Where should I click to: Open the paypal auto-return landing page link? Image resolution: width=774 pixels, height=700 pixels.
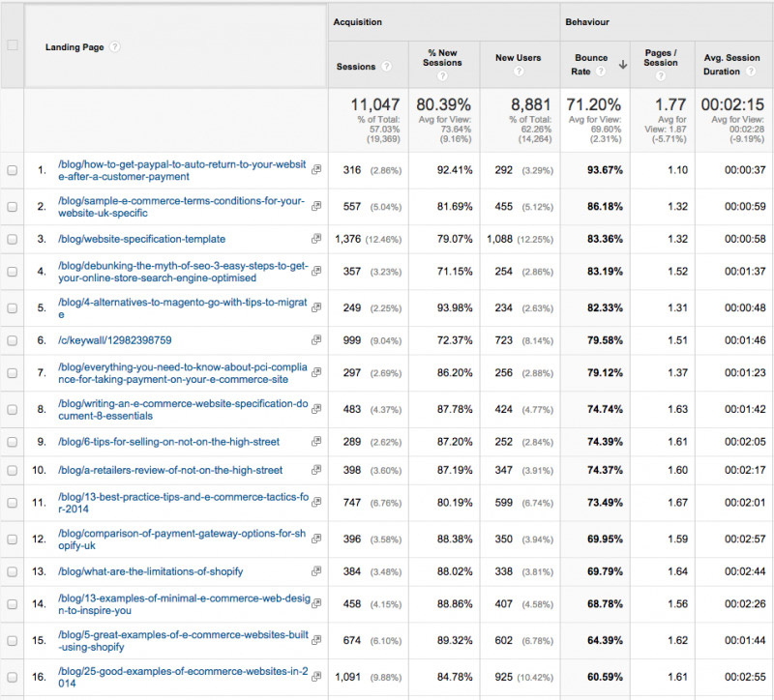[182, 170]
